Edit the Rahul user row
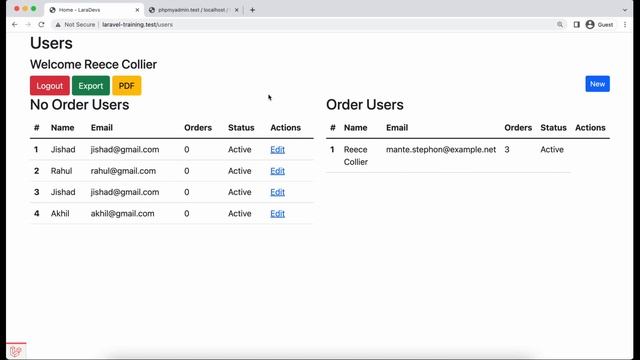Viewport: 640px width, 360px height. pyautogui.click(x=278, y=171)
